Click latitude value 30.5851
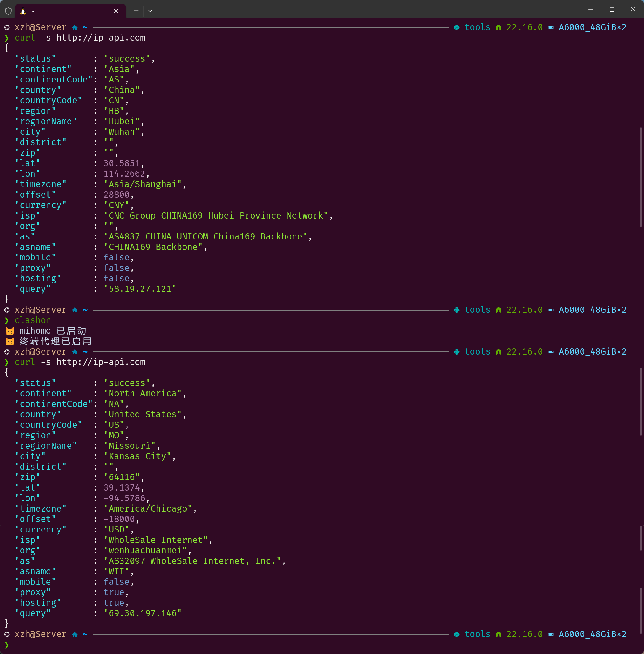The image size is (644, 654). [122, 164]
